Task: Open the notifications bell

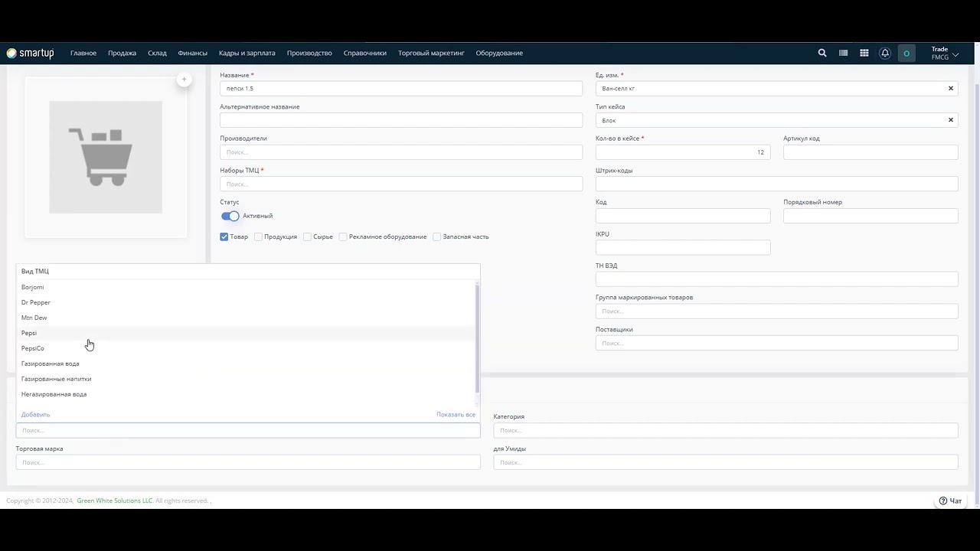Action: point(885,53)
